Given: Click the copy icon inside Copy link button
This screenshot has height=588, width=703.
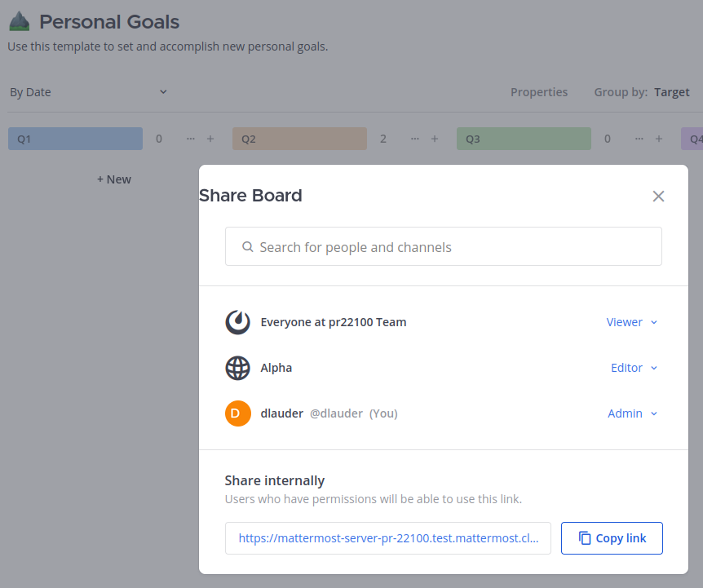Looking at the screenshot, I should (584, 538).
